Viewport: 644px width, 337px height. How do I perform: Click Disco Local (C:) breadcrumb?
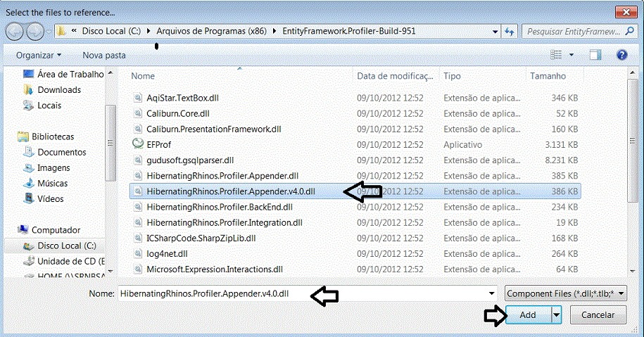point(111,31)
